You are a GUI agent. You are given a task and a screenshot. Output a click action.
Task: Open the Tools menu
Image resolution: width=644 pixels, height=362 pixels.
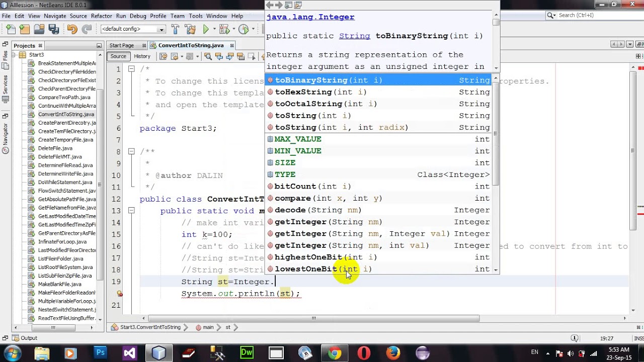click(x=195, y=16)
